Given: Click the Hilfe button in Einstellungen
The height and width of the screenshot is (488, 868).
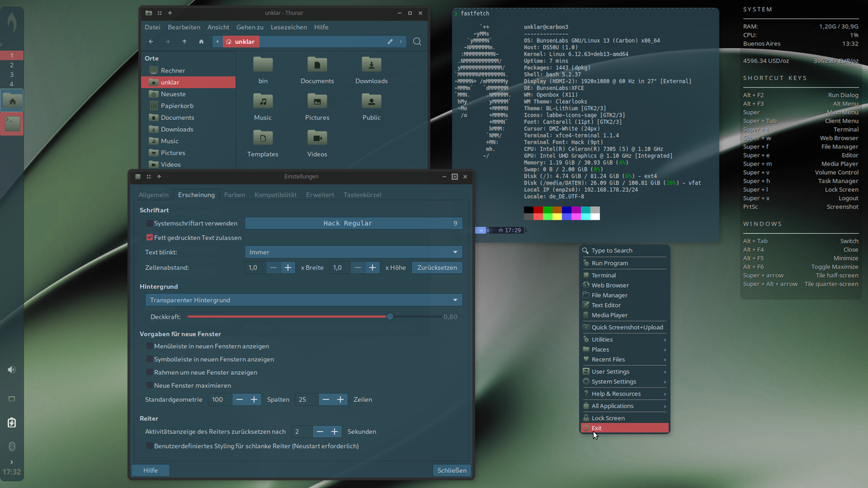Looking at the screenshot, I should (151, 470).
